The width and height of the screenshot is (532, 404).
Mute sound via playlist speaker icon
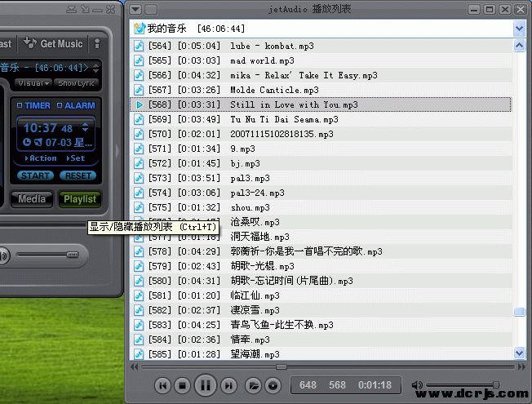click(418, 384)
